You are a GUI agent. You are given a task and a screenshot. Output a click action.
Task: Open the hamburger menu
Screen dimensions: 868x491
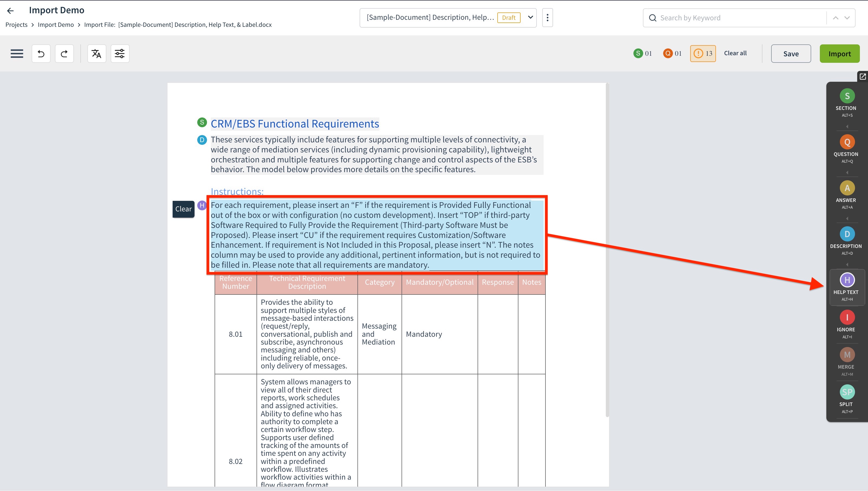click(x=17, y=54)
